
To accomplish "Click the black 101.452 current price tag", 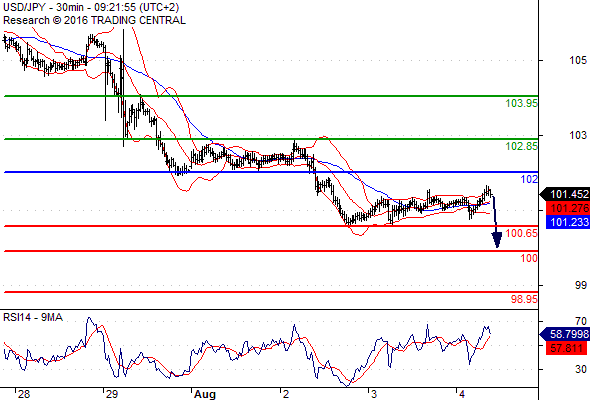I will 565,194.
